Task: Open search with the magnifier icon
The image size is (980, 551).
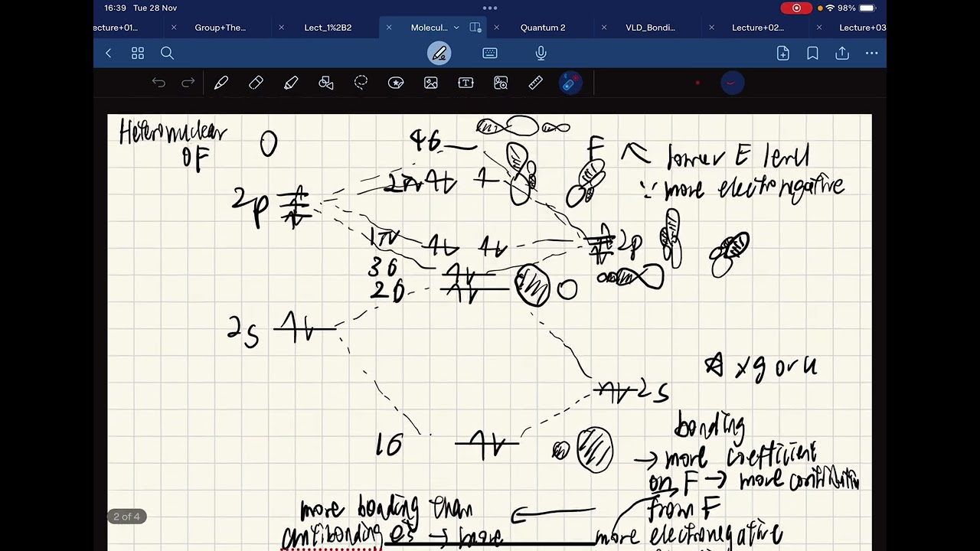Action: [x=167, y=53]
